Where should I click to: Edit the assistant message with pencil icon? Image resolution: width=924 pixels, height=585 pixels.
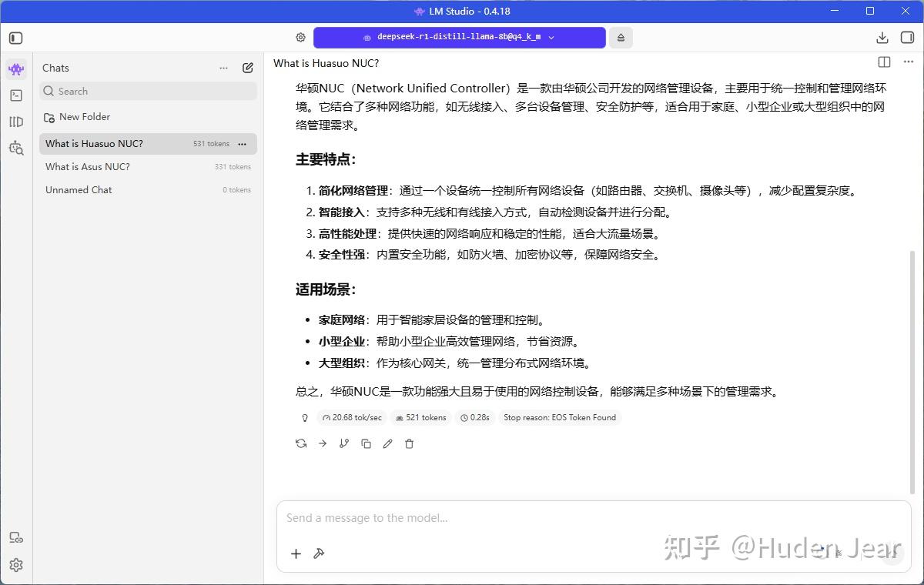coord(387,443)
